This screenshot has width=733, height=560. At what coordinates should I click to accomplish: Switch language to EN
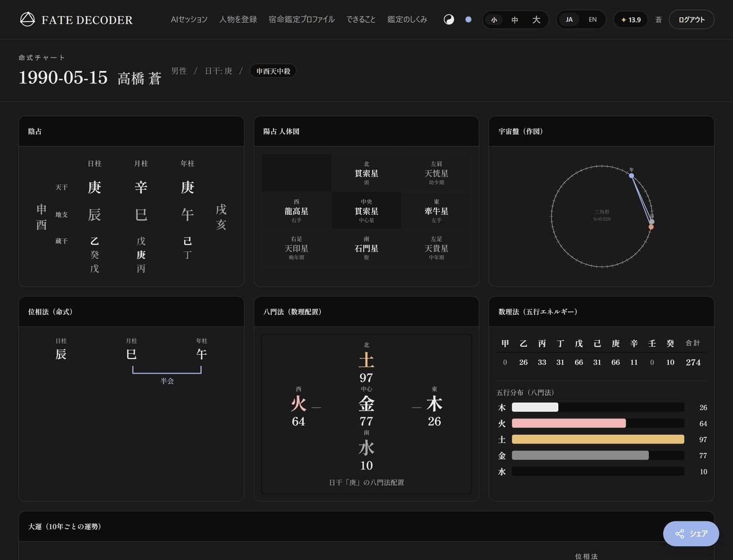[x=593, y=20]
